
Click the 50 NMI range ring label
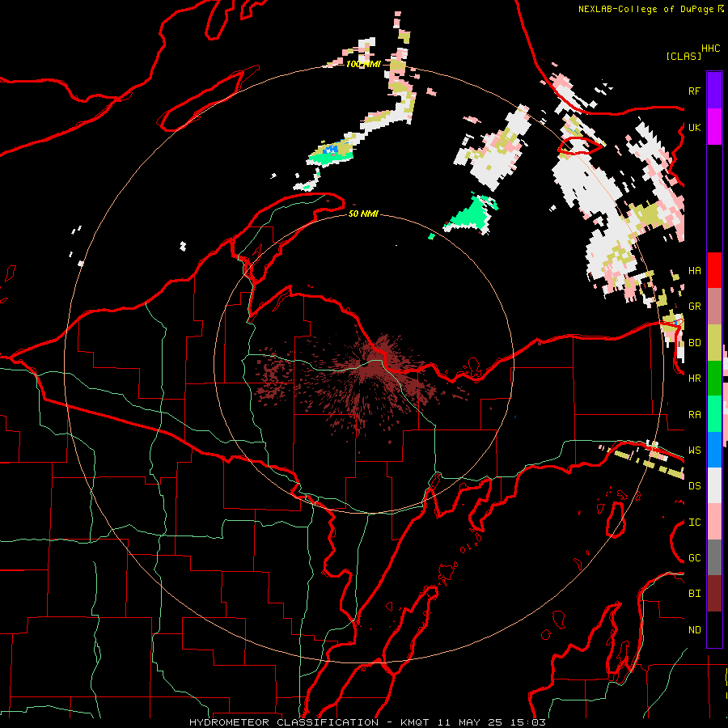click(x=363, y=214)
